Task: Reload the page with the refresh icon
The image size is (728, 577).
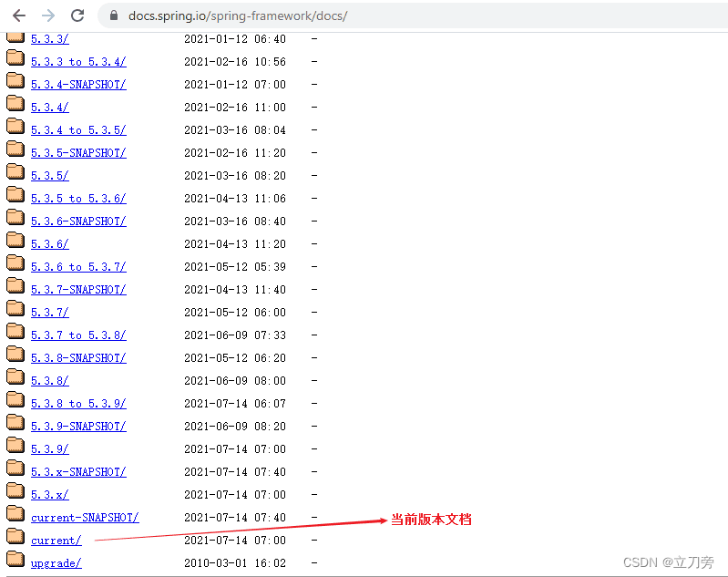Action: [x=77, y=15]
